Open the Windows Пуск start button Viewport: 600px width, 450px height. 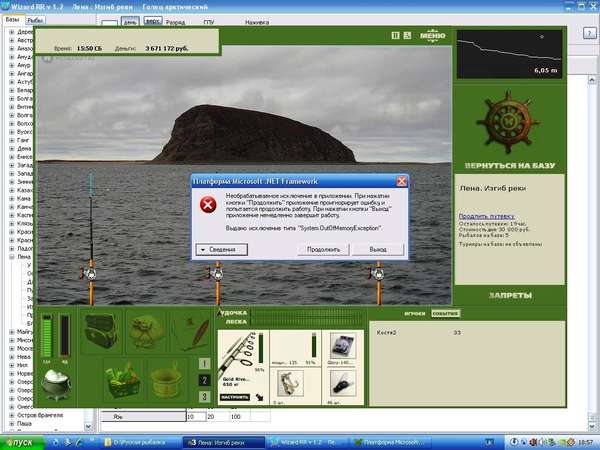pos(21,442)
